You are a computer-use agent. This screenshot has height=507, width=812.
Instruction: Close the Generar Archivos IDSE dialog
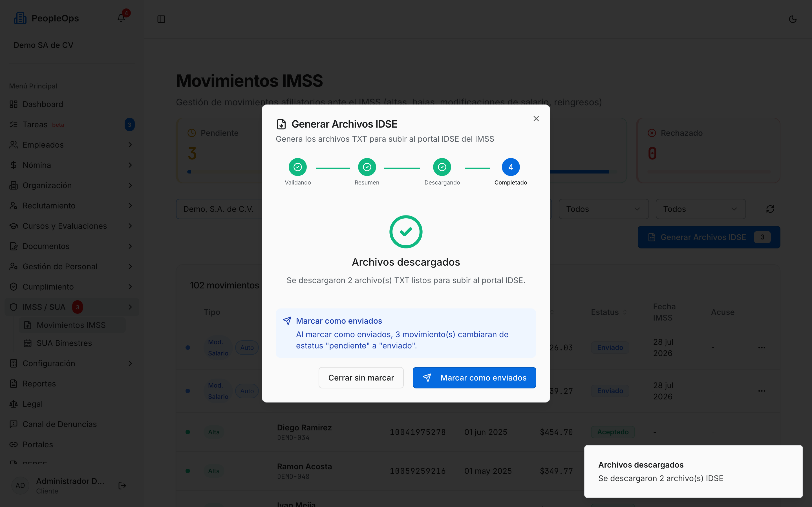point(536,119)
